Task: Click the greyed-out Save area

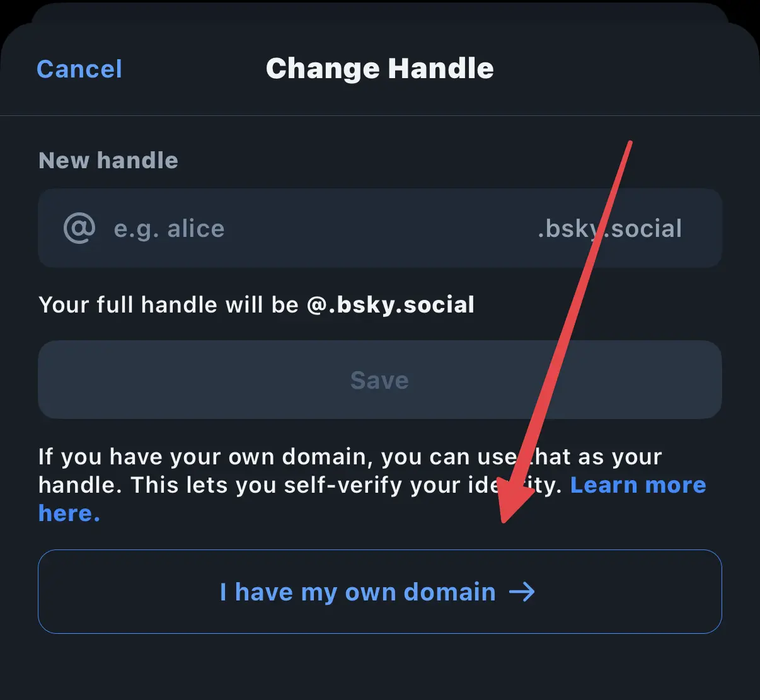Action: 379,380
